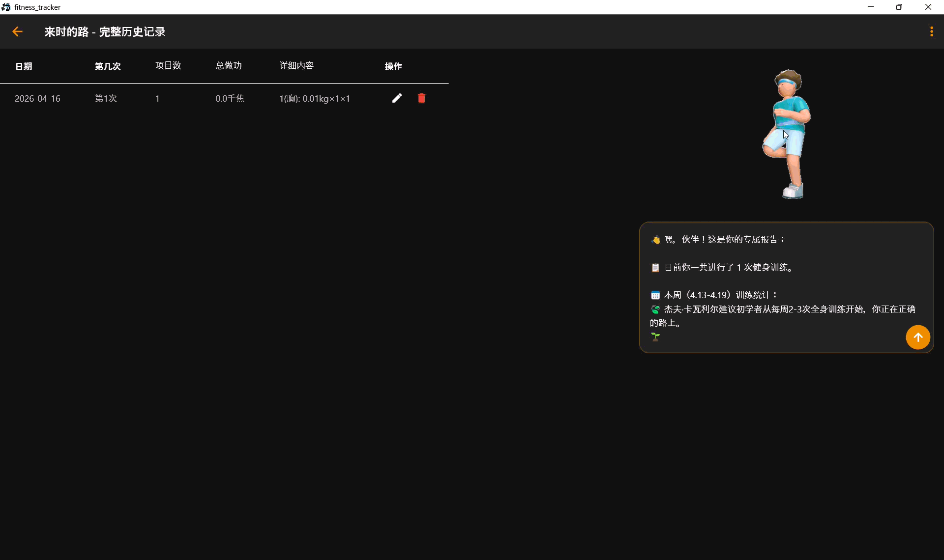This screenshot has height=560, width=944.
Task: Go back using the orange arrow
Action: [x=17, y=31]
